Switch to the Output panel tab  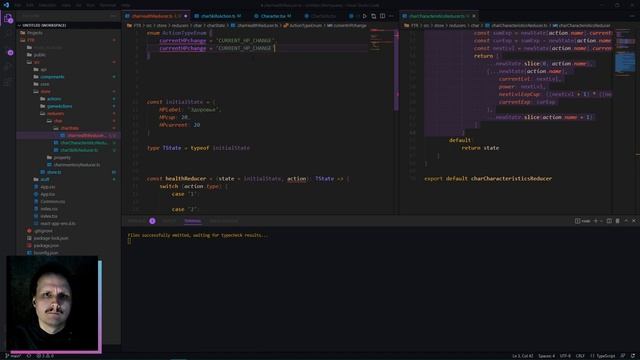pyautogui.click(x=169, y=221)
